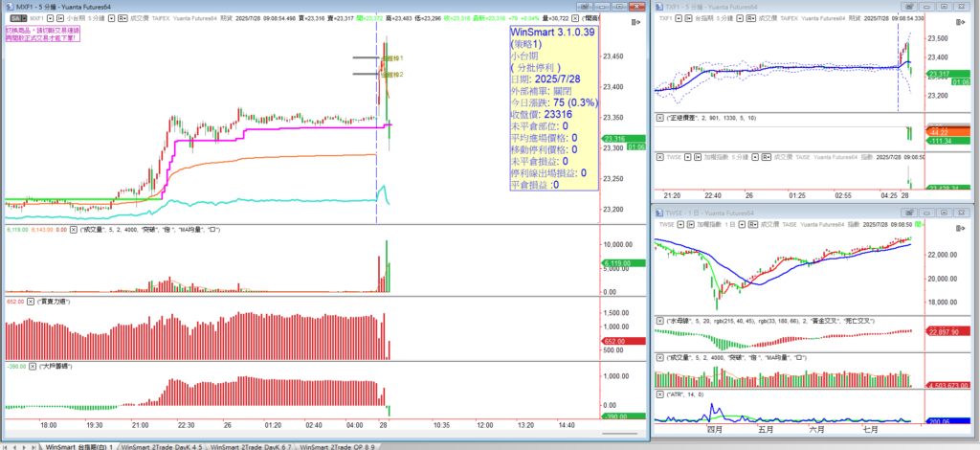980x450 pixels.
Task: Open the R dropdown in TWSE 1日 status bar
Action: click(752, 224)
